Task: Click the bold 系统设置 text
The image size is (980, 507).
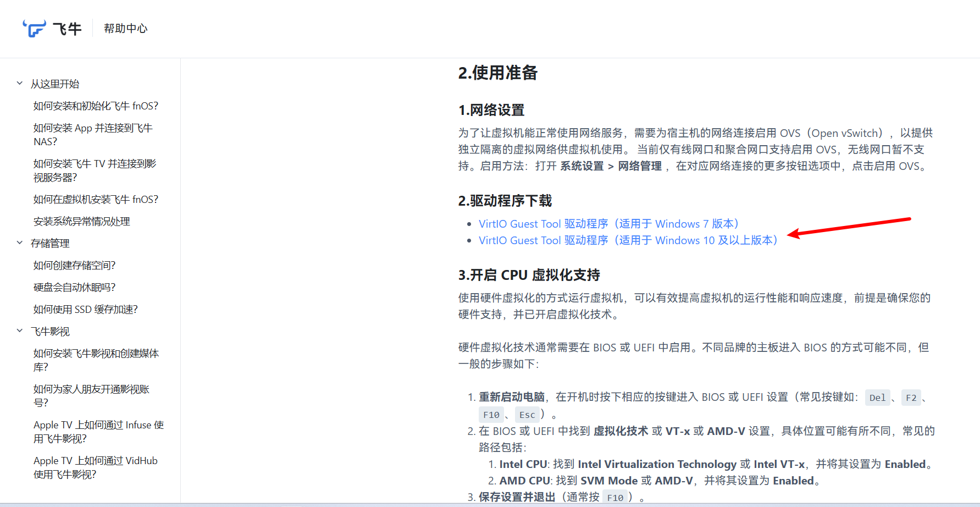Action: [x=582, y=166]
